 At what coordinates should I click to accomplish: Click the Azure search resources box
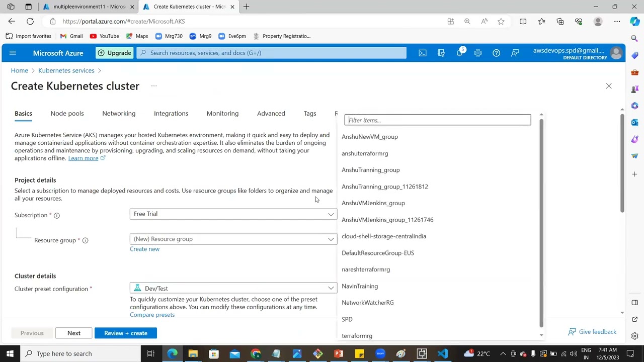[x=272, y=53]
